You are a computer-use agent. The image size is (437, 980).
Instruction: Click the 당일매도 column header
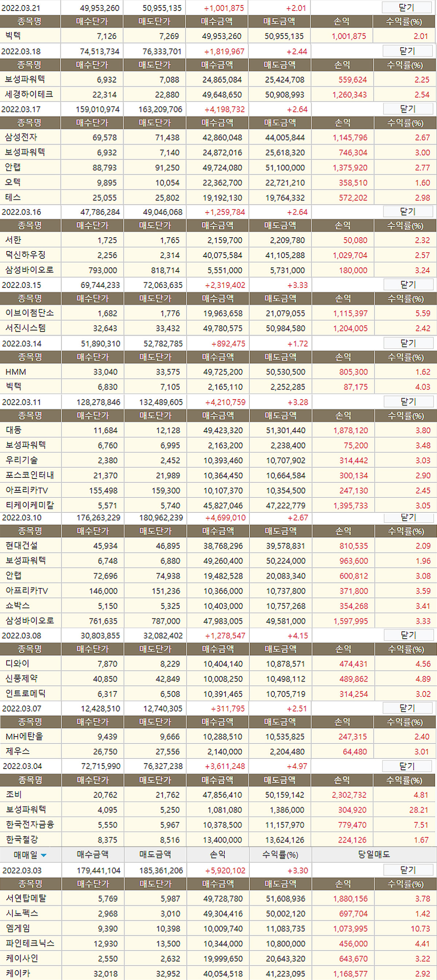(374, 855)
